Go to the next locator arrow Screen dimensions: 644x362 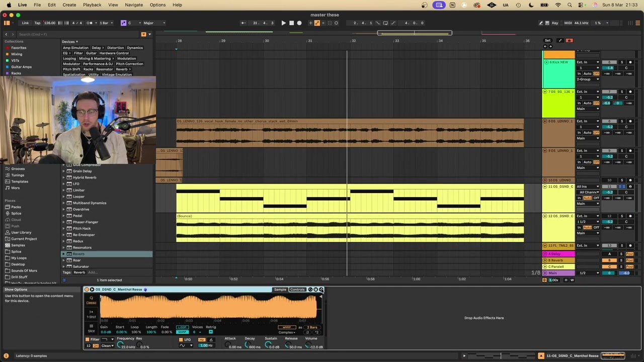550,46
